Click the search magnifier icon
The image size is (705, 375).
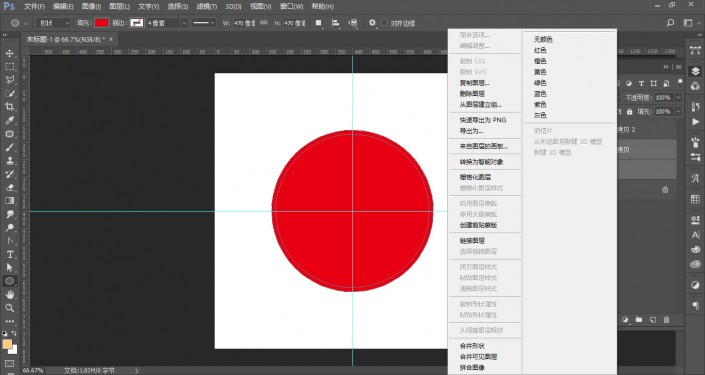point(670,23)
